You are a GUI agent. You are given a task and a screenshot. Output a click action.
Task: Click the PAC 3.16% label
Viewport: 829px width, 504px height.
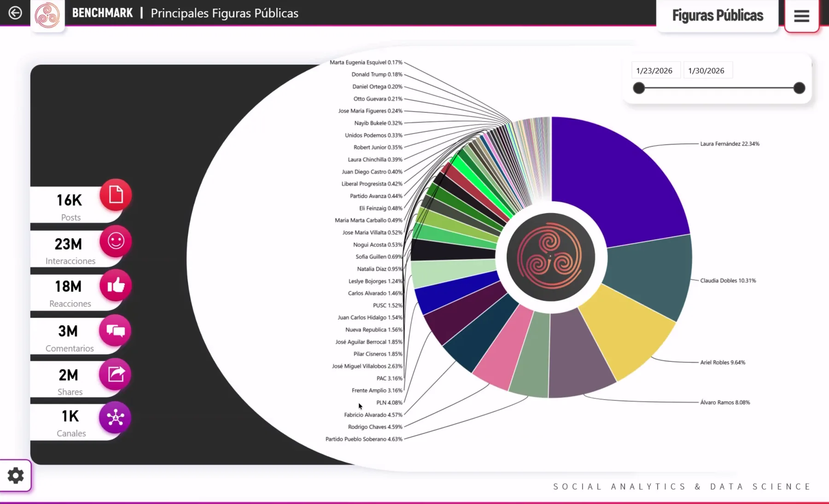coord(389,378)
